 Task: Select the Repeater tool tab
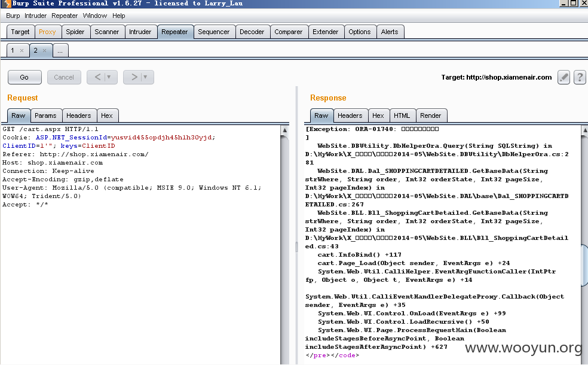[174, 32]
